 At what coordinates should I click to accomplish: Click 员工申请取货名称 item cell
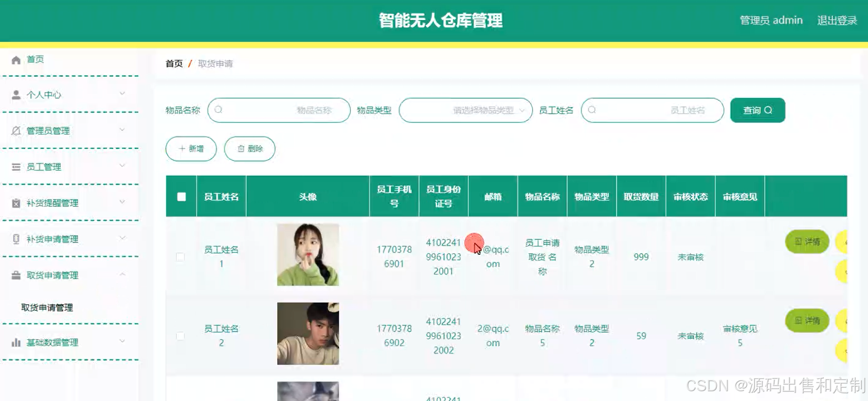[542, 257]
